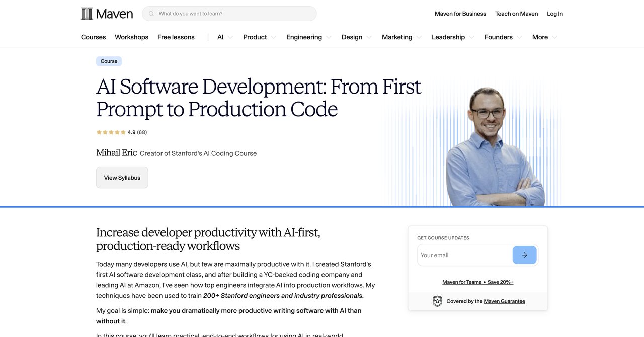Expand the AI category dropdown
The width and height of the screenshot is (644, 337).
pos(225,37)
